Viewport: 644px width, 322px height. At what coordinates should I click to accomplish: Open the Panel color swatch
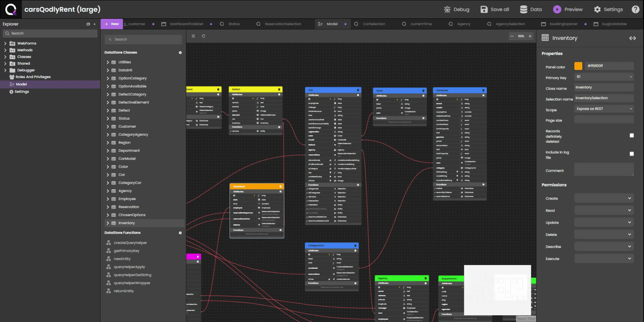pyautogui.click(x=578, y=66)
